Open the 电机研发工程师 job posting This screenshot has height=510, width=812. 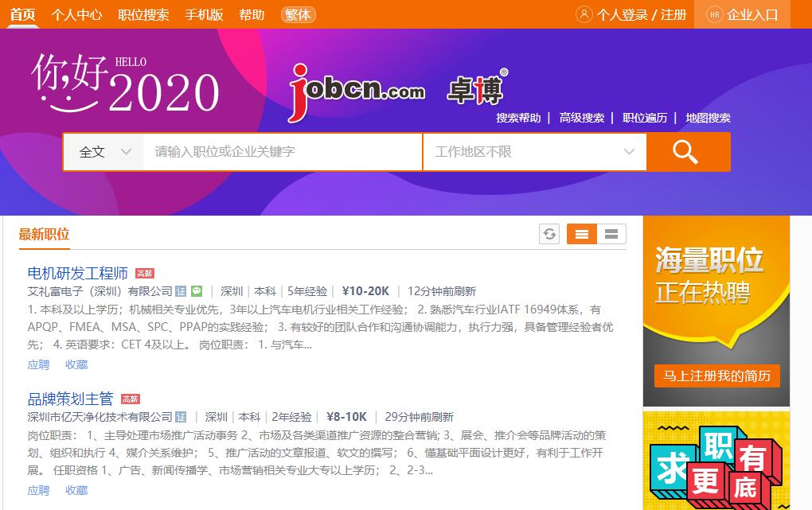point(78,274)
